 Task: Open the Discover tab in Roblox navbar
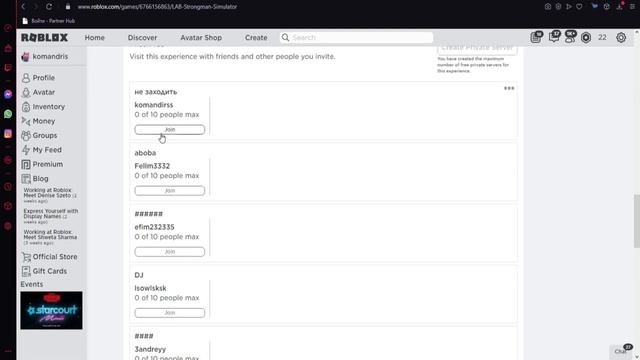click(x=142, y=38)
